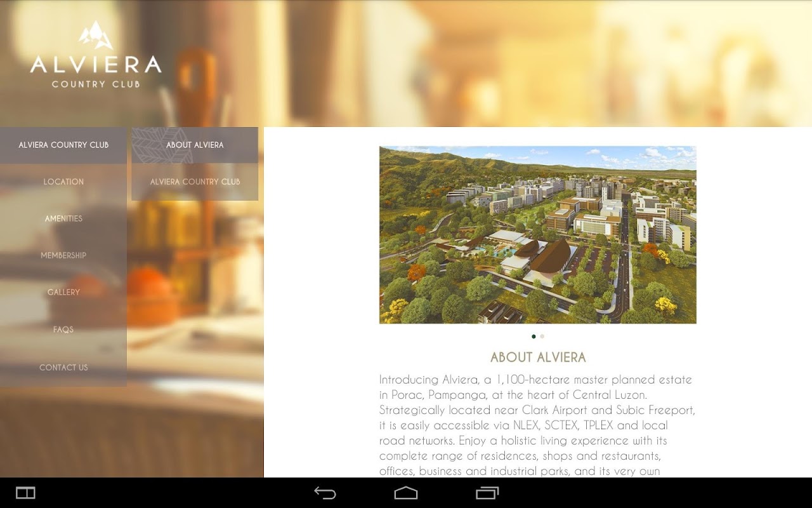Tap the About Alviera heading
The image size is (812, 508).
click(x=538, y=357)
